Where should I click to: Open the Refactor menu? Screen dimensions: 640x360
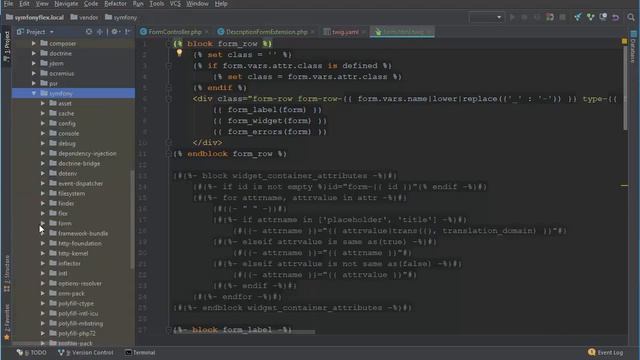[x=116, y=4]
